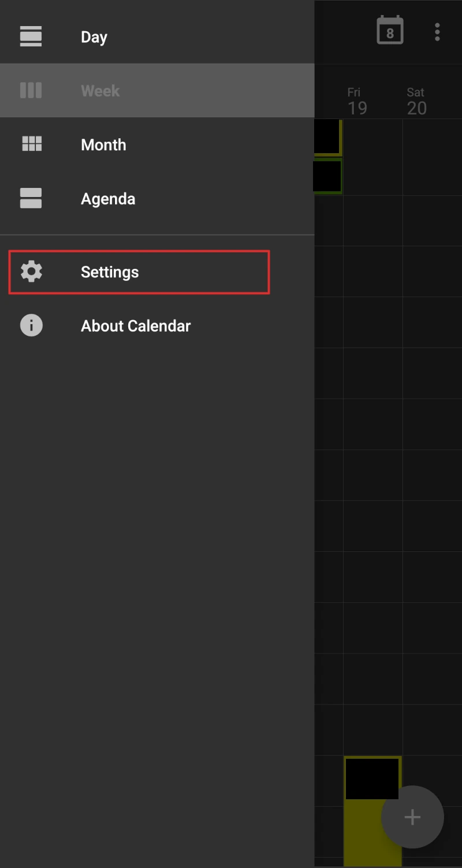Open the Agenda view
This screenshot has height=868, width=462.
tap(108, 199)
